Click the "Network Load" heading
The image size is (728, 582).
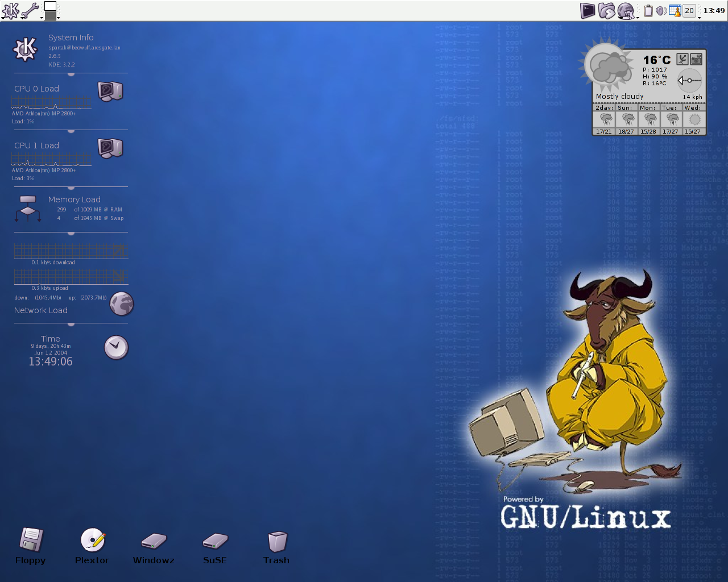(41, 310)
